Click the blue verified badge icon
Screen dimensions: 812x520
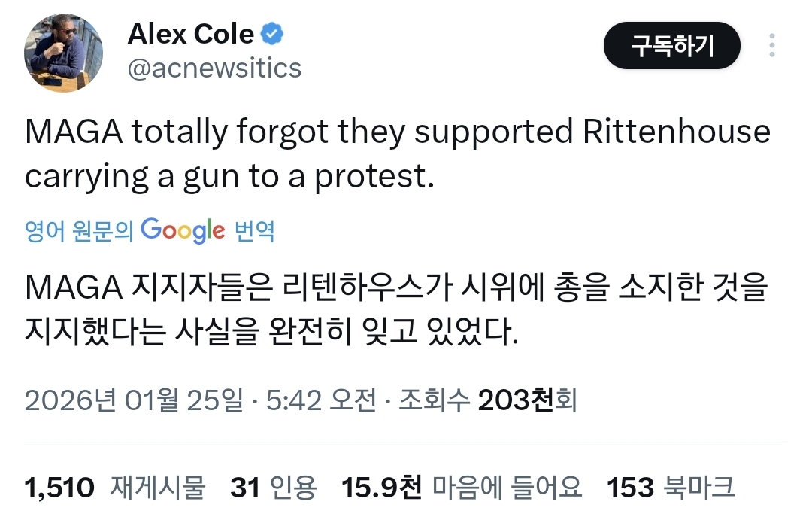tap(272, 33)
